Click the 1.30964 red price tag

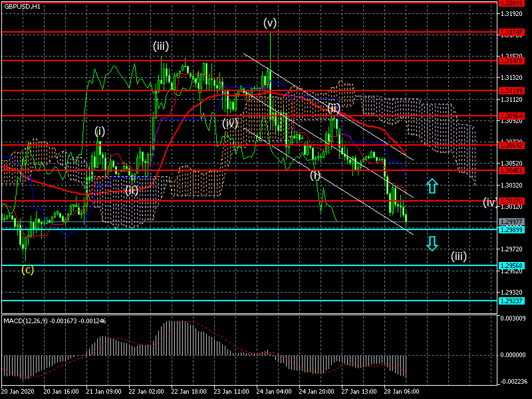pyautogui.click(x=511, y=116)
